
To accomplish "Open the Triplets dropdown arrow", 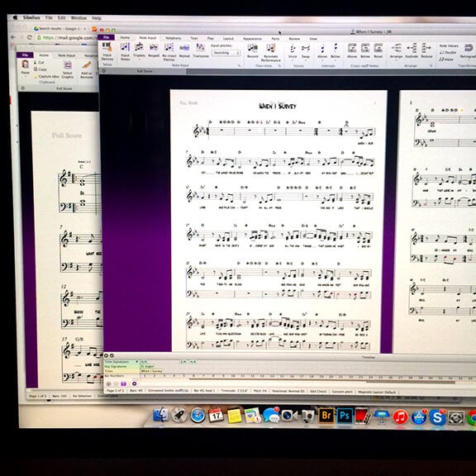I will point(139,59).
